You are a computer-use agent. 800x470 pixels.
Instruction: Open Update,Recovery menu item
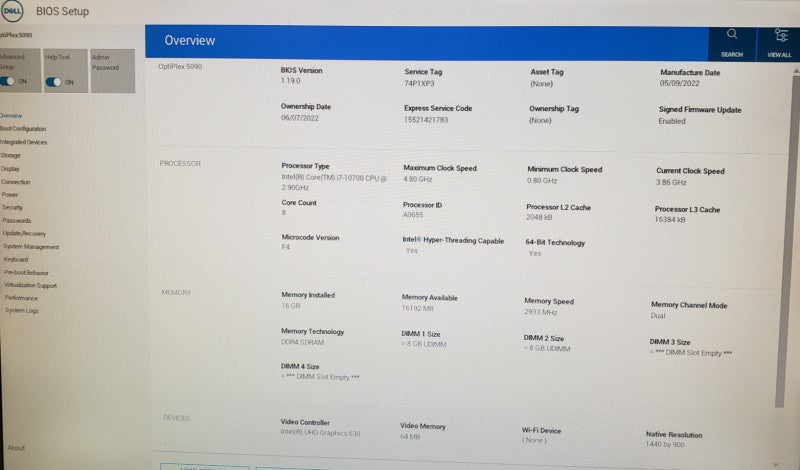[24, 233]
